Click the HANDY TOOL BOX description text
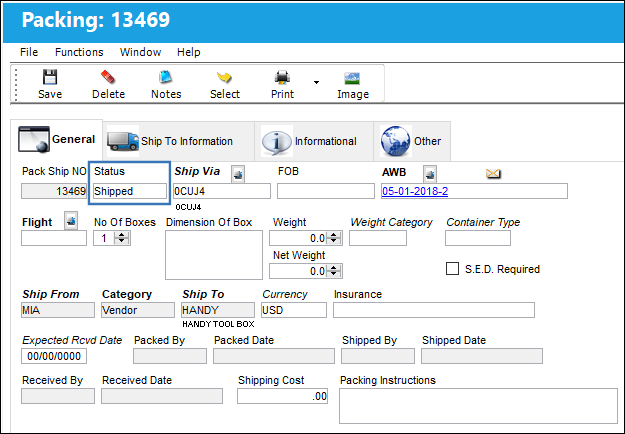The height and width of the screenshot is (434, 625). click(x=218, y=324)
